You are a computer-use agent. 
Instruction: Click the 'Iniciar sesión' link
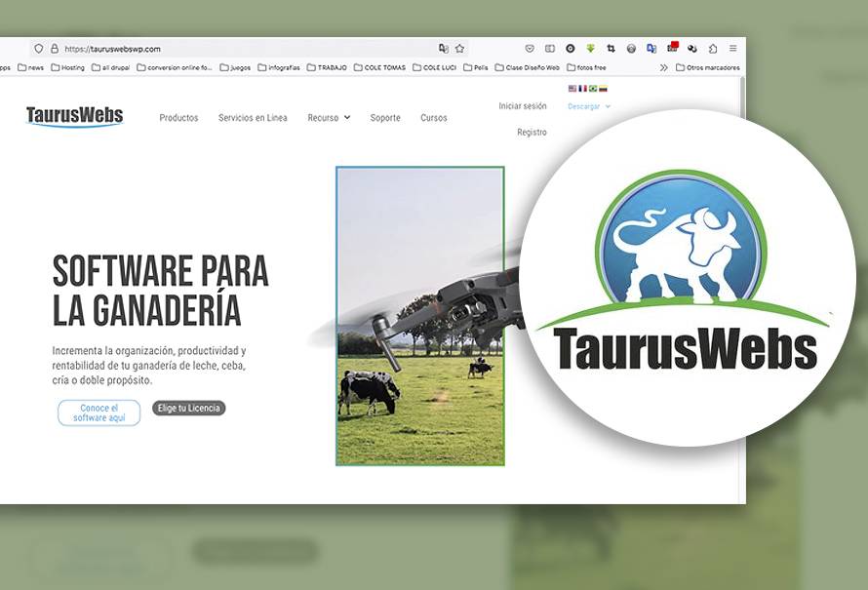tap(523, 105)
